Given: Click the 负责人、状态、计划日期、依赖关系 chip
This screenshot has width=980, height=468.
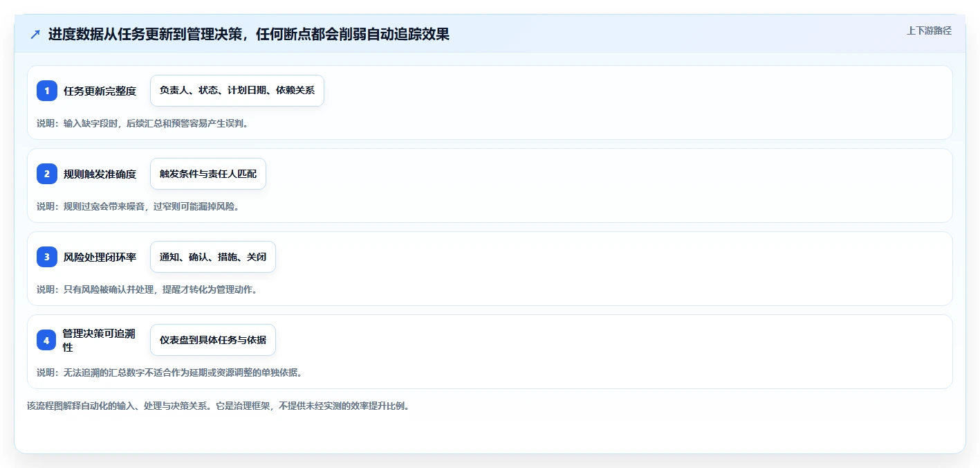Looking at the screenshot, I should tap(237, 91).
